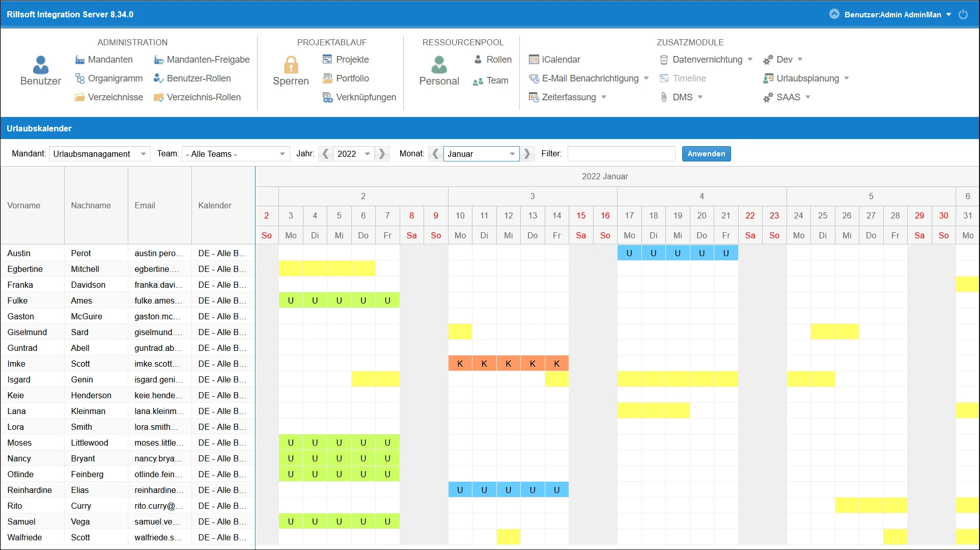
Task: Click the logout power icon
Action: click(963, 14)
